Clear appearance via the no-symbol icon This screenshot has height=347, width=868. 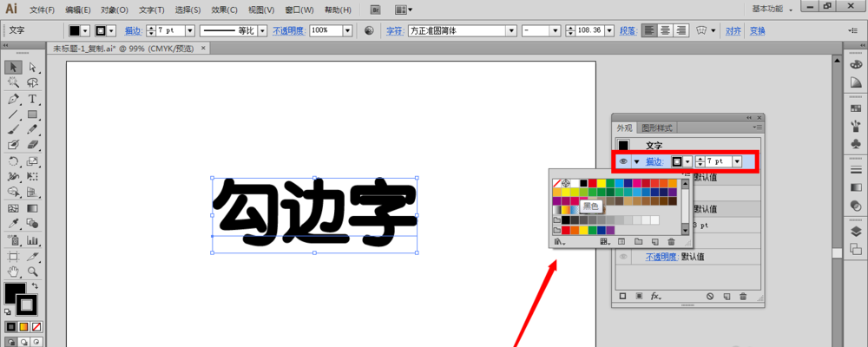[x=710, y=297]
